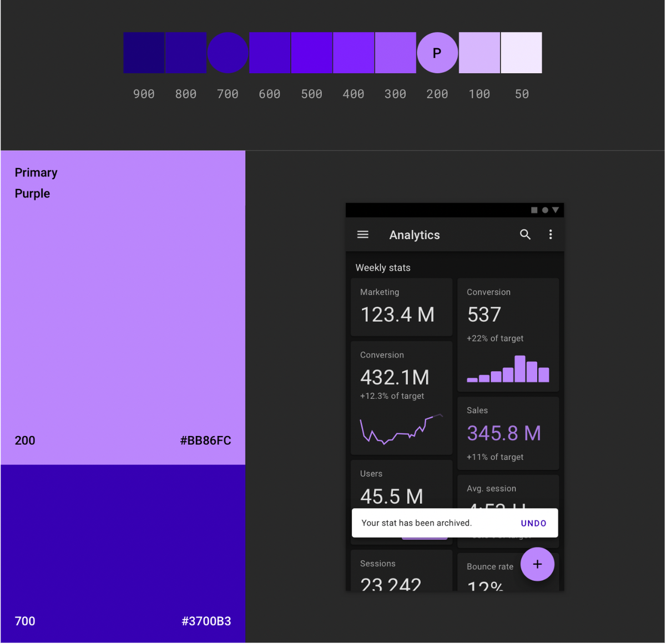
Task: Open the navigation drawer menu
Action: (363, 234)
